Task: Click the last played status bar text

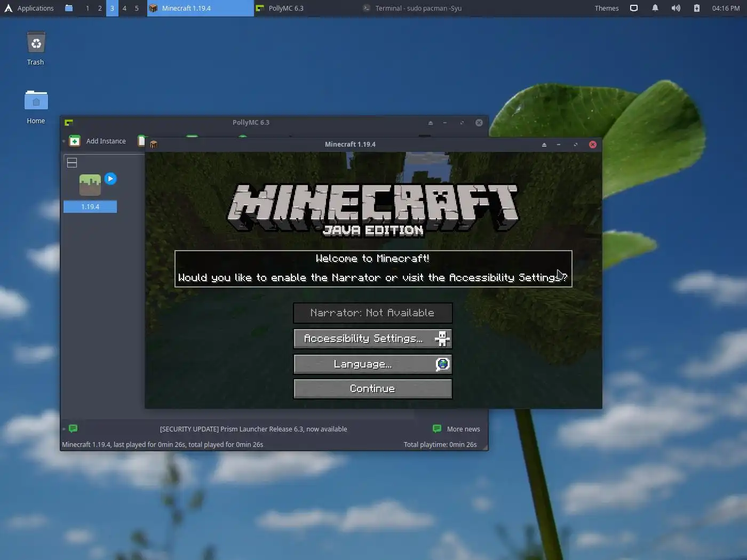Action: (x=162, y=444)
